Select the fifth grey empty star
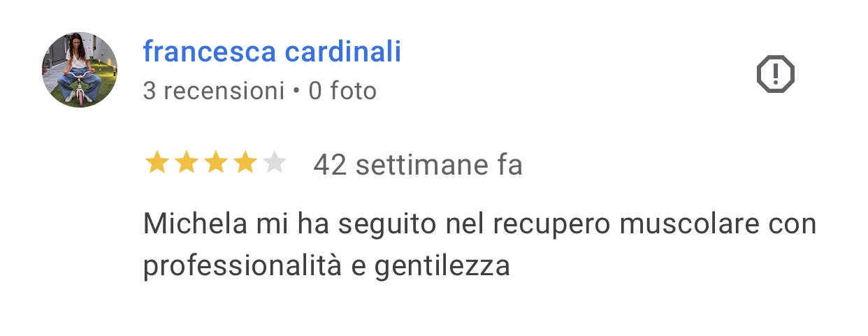This screenshot has height=336, width=868. pyautogui.click(x=274, y=163)
